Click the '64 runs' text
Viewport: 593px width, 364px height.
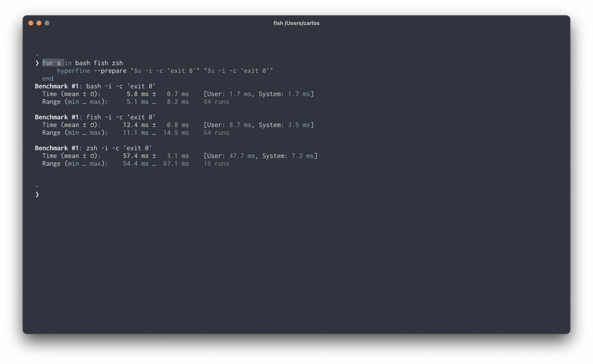pos(216,132)
